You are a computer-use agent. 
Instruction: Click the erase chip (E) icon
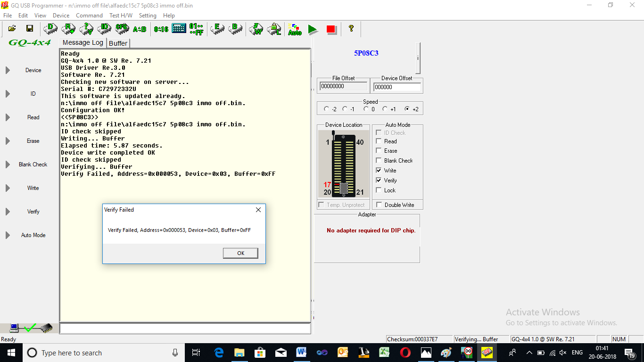217,29
